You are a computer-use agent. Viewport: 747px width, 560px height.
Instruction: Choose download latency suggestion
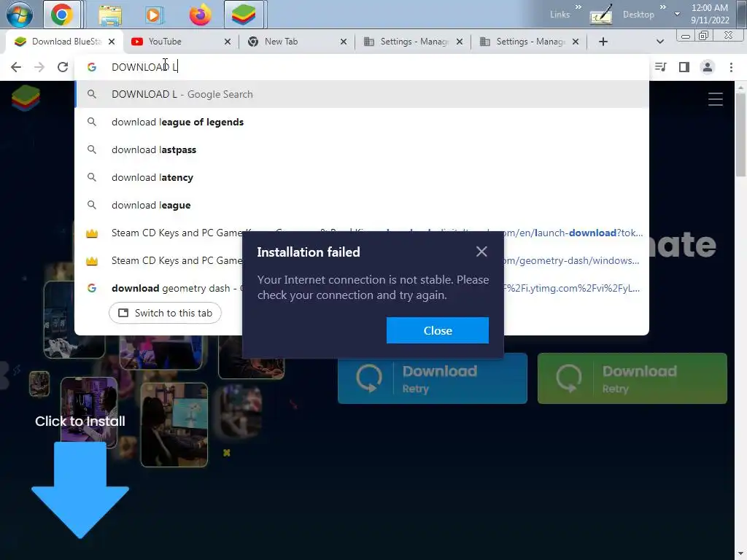click(362, 177)
